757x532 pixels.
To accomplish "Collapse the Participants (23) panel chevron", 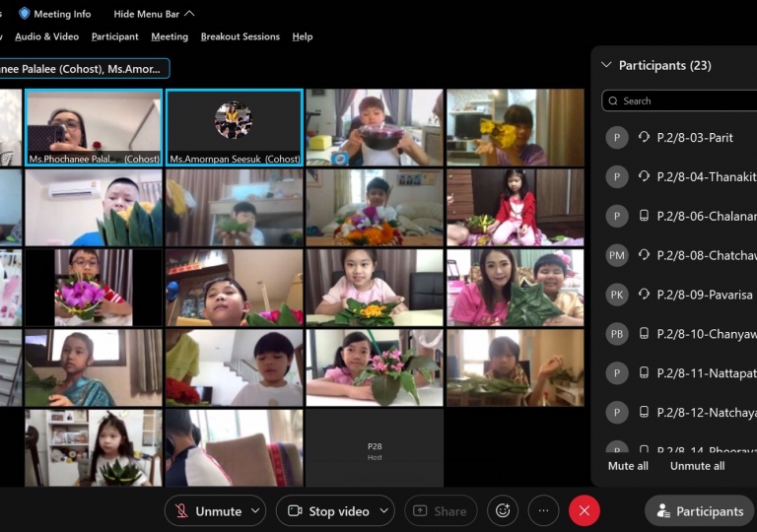I will (x=606, y=65).
